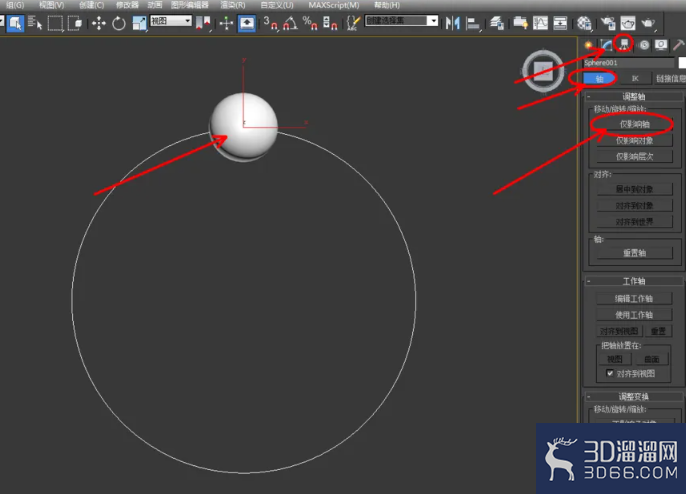Viewport: 686px width, 494px height.
Task: Open the Graphite ribbon toggle icon
Action: [x=521, y=23]
